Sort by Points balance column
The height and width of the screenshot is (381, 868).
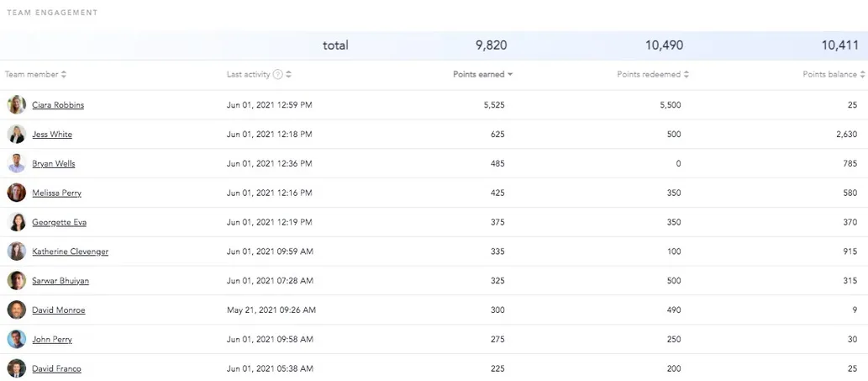(x=862, y=75)
